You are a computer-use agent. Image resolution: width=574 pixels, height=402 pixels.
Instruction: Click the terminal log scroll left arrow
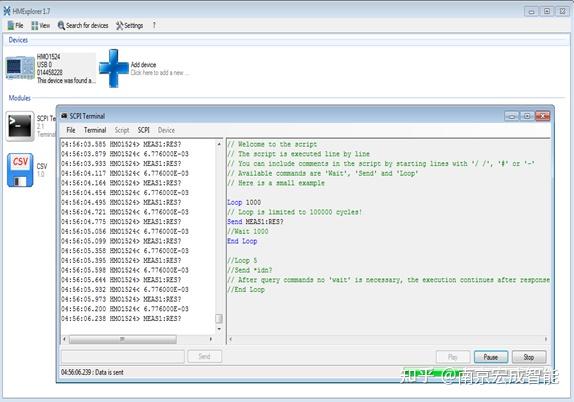coord(64,339)
